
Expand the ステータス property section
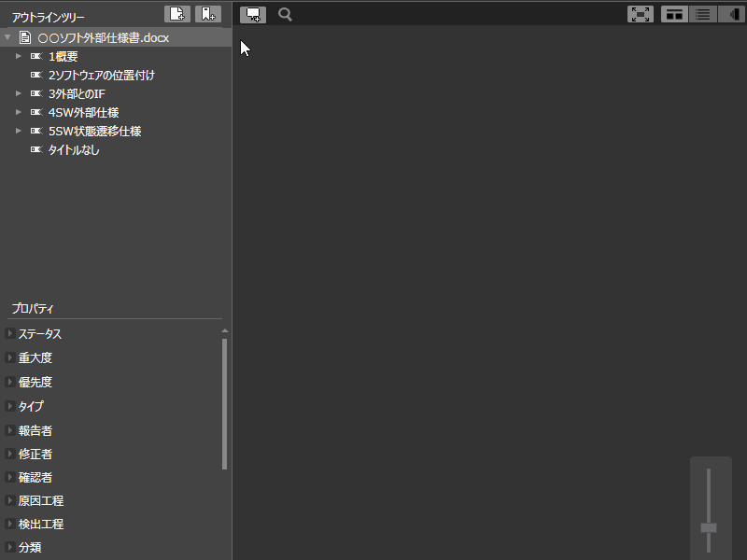pos(9,334)
